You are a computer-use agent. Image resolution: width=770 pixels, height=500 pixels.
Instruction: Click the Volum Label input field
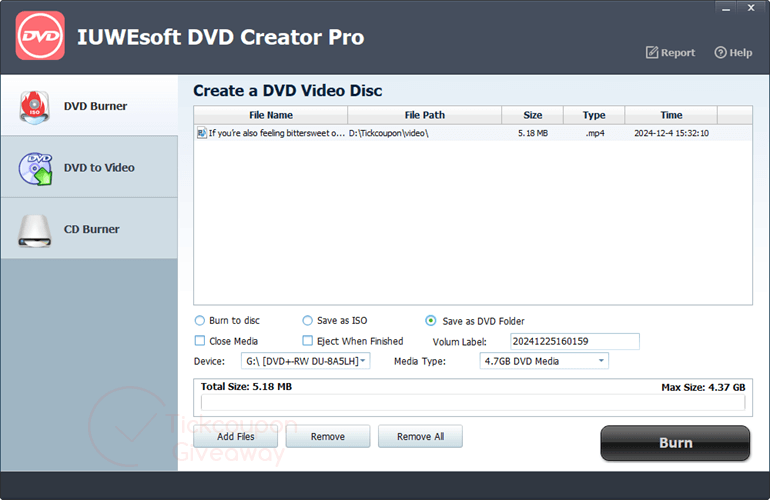(575, 341)
